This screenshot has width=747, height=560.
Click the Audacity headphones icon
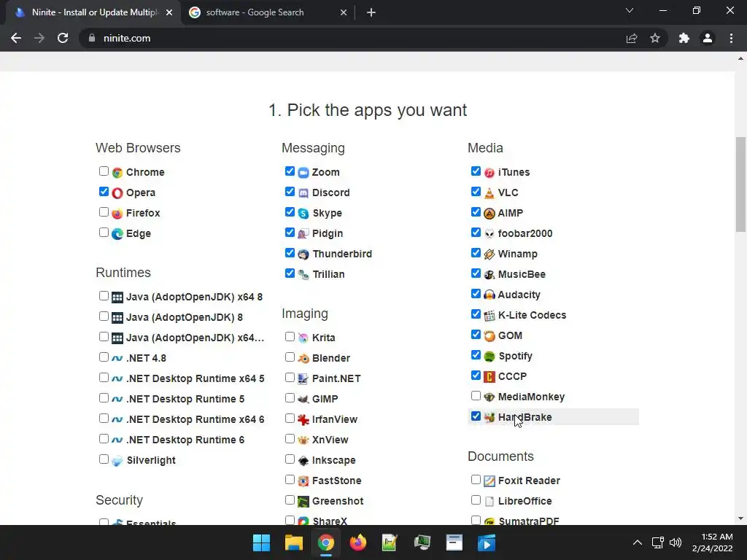click(489, 295)
